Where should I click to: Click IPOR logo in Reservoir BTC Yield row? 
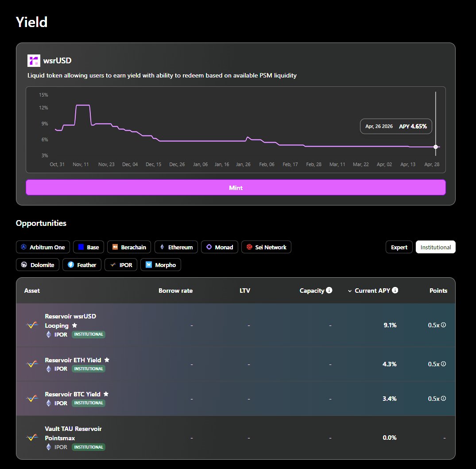click(x=32, y=398)
